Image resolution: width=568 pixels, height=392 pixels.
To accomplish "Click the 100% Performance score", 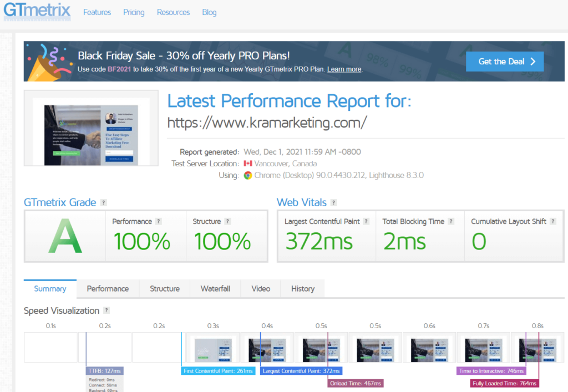I will click(x=141, y=241).
